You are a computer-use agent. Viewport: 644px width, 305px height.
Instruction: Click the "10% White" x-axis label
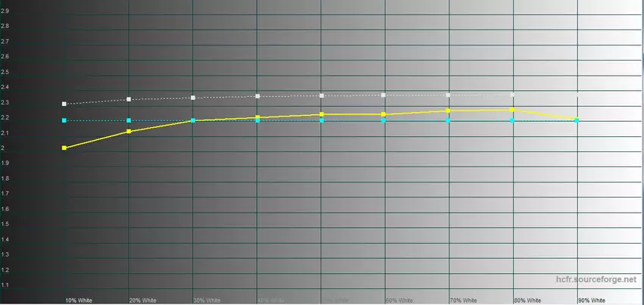tap(78, 300)
